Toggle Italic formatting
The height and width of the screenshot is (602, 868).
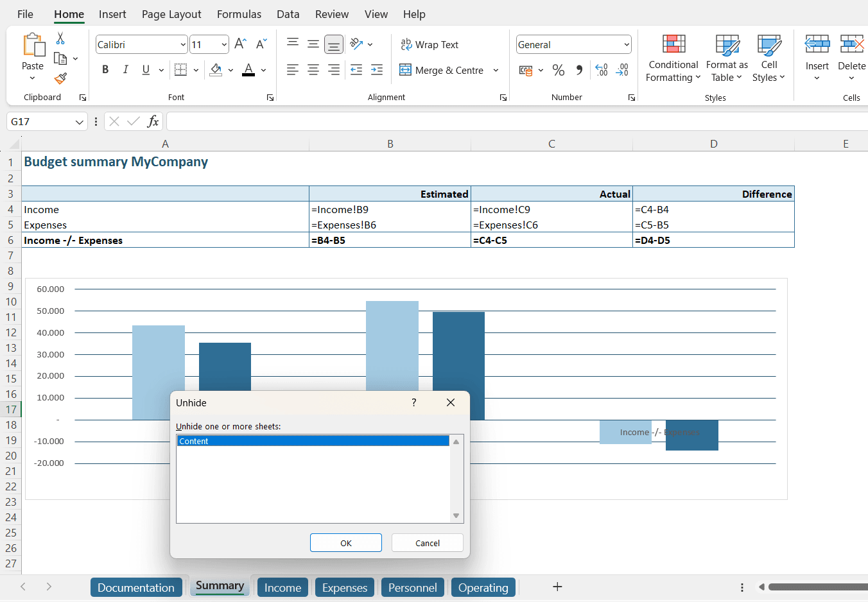pyautogui.click(x=126, y=70)
